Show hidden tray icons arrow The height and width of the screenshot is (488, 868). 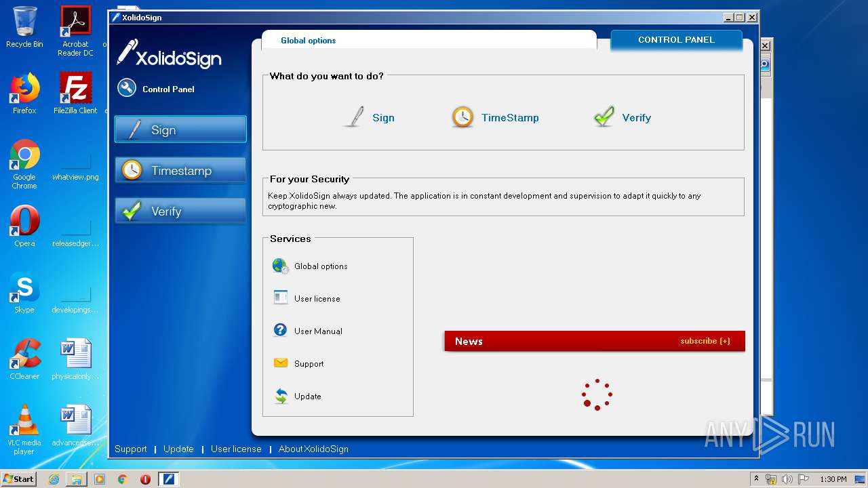pyautogui.click(x=756, y=479)
